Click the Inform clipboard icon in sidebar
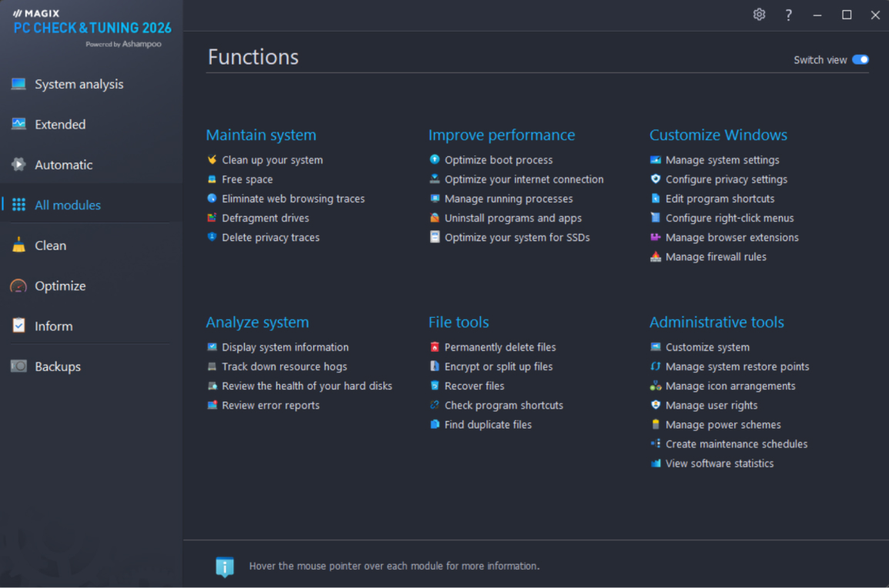Image resolution: width=889 pixels, height=588 pixels. pos(18,326)
